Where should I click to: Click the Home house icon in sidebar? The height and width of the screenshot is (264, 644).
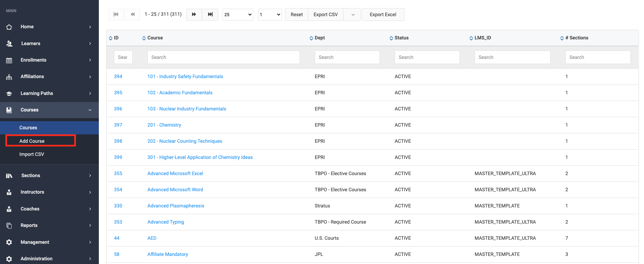pos(9,27)
